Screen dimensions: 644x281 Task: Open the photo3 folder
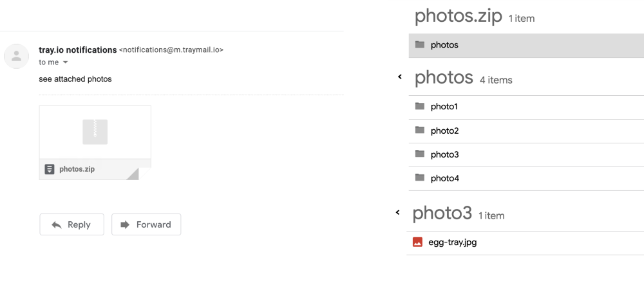point(444,154)
